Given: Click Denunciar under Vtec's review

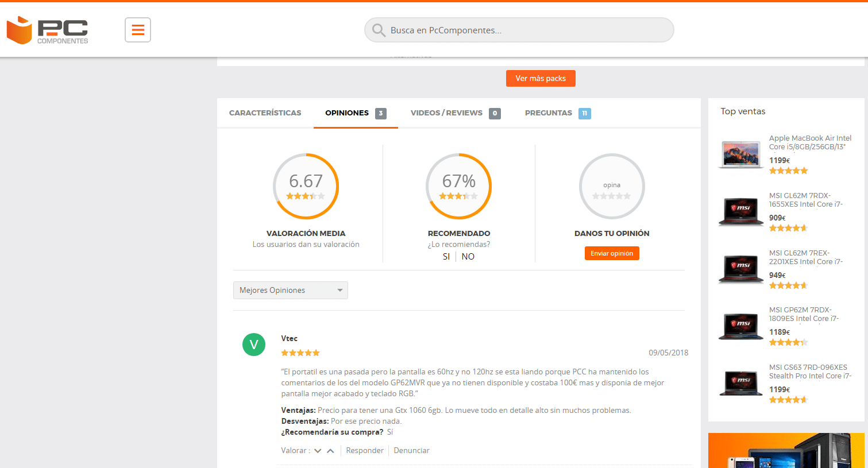Looking at the screenshot, I should pyautogui.click(x=411, y=451).
